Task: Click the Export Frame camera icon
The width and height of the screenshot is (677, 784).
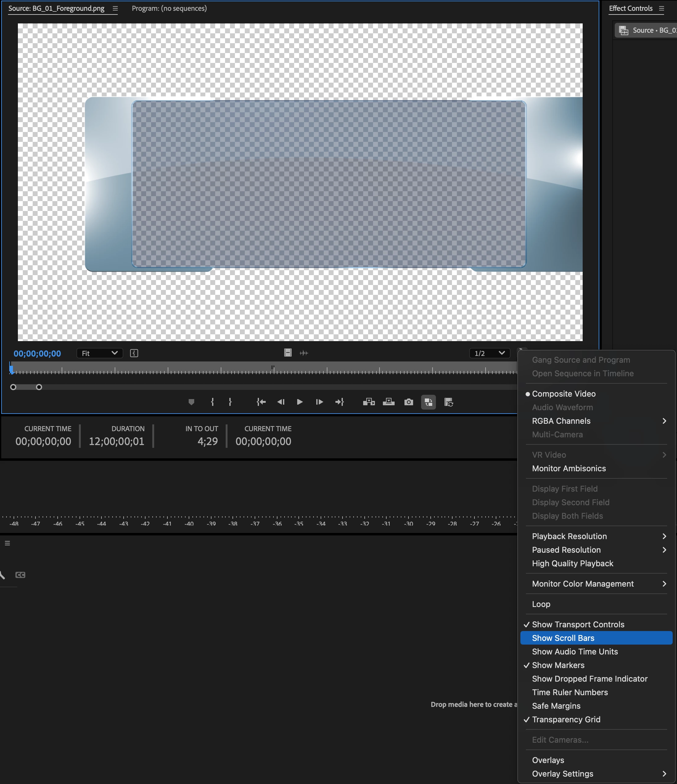Action: (x=408, y=402)
